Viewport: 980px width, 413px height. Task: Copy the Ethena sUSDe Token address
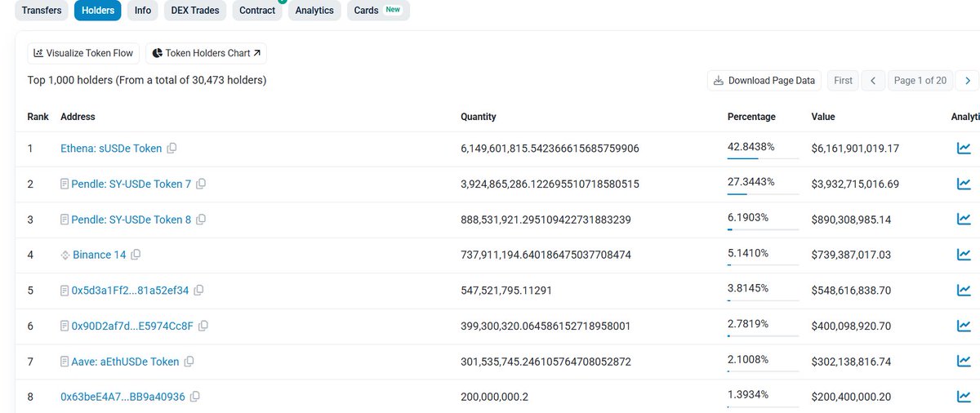[x=171, y=149]
